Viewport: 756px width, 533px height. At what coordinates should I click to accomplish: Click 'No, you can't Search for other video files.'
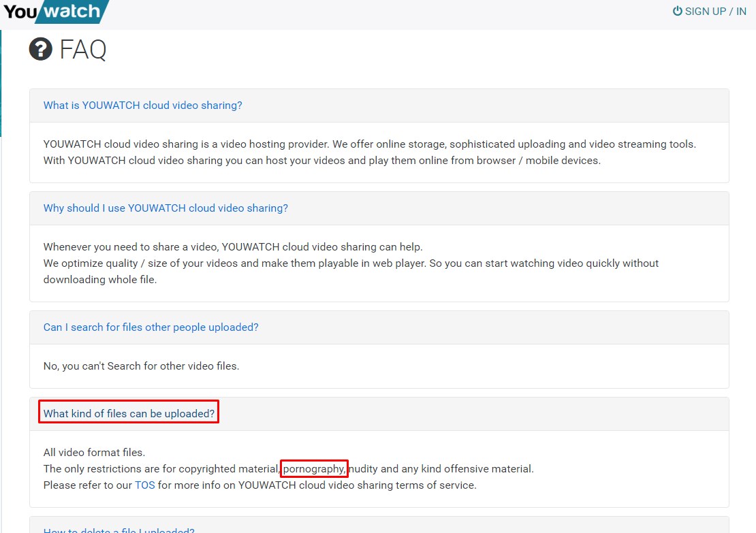tap(141, 366)
